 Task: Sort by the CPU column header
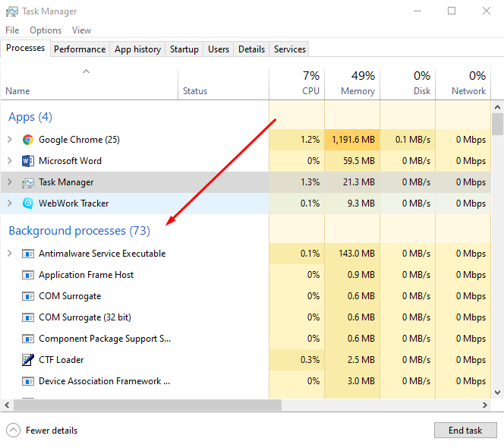[297, 84]
